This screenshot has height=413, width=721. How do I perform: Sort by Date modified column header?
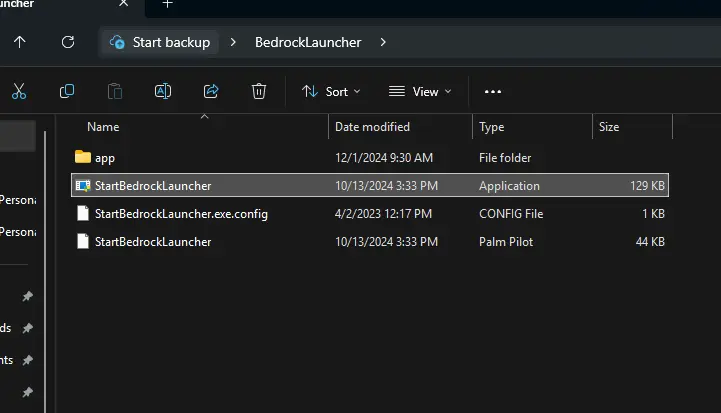pos(372,127)
